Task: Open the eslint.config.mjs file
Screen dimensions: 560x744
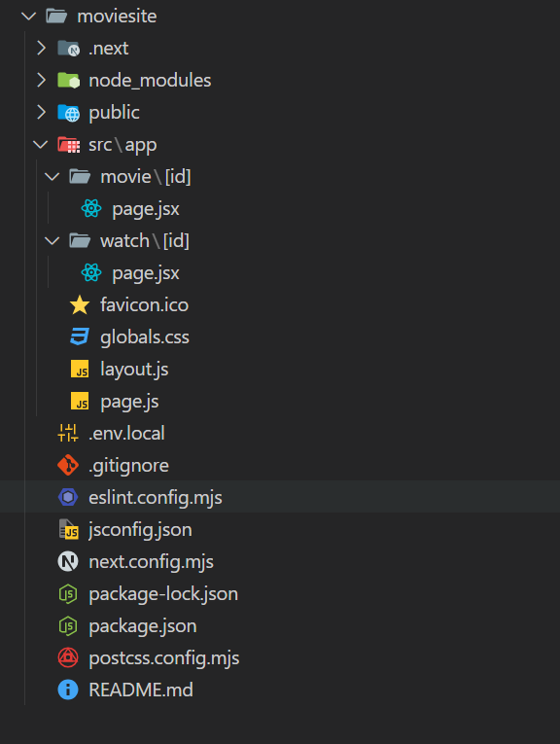Action: [156, 497]
